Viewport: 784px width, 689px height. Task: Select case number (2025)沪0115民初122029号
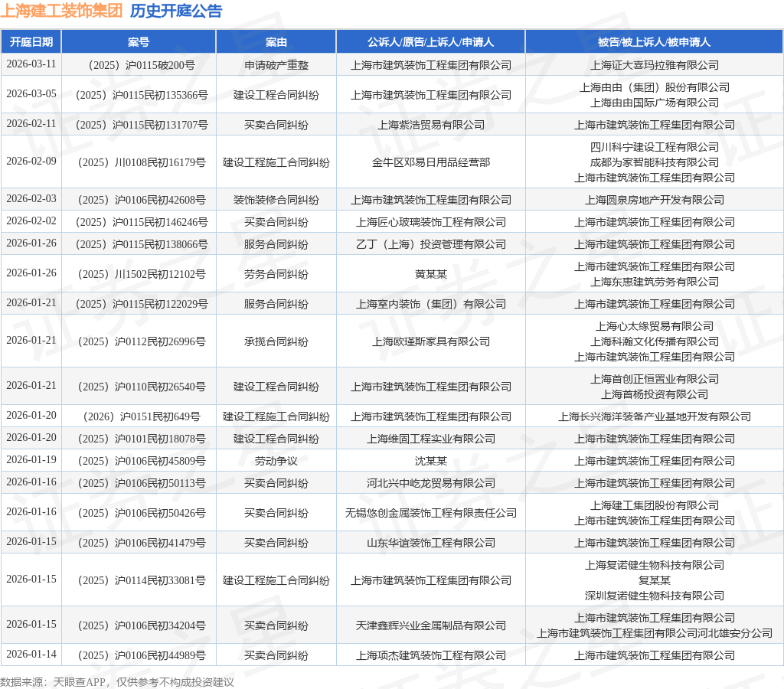[142, 304]
